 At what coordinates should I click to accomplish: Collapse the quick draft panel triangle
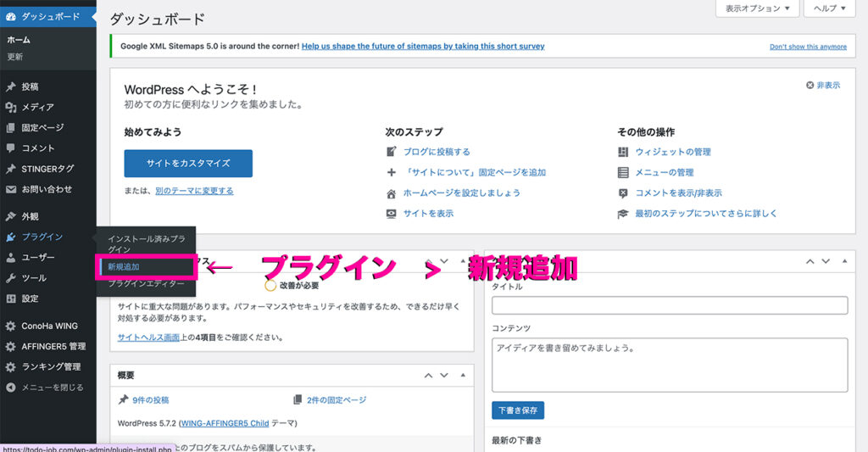pos(845,261)
